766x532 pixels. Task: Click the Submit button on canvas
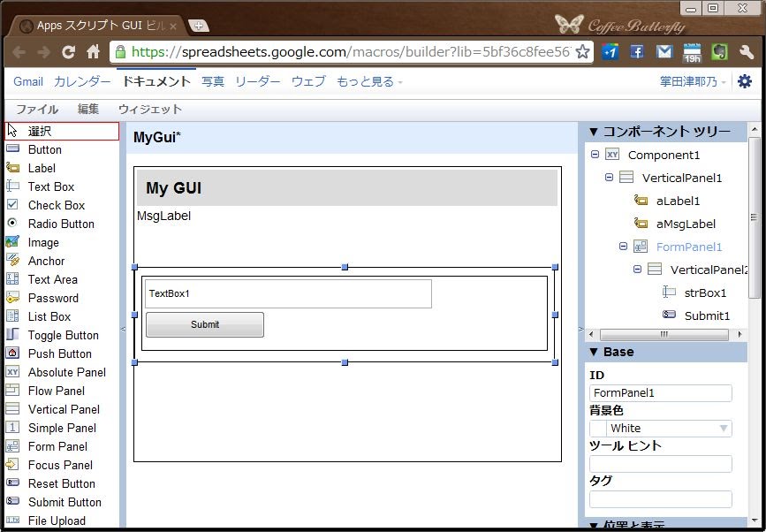(205, 324)
